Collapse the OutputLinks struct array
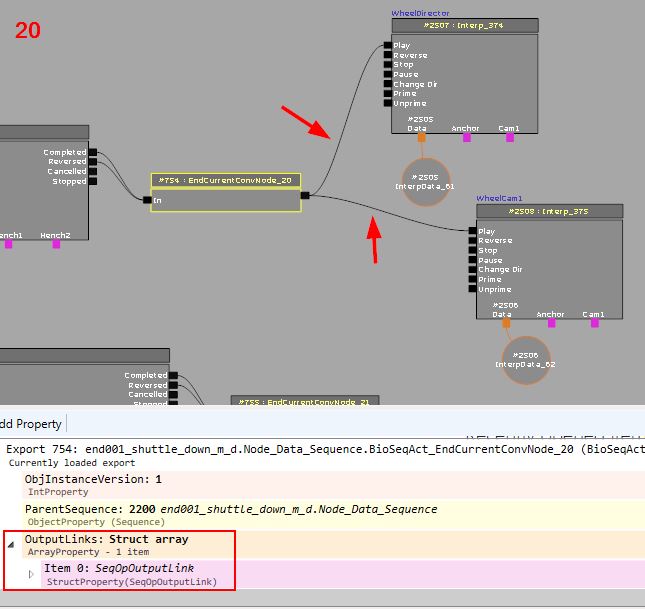 click(x=11, y=544)
